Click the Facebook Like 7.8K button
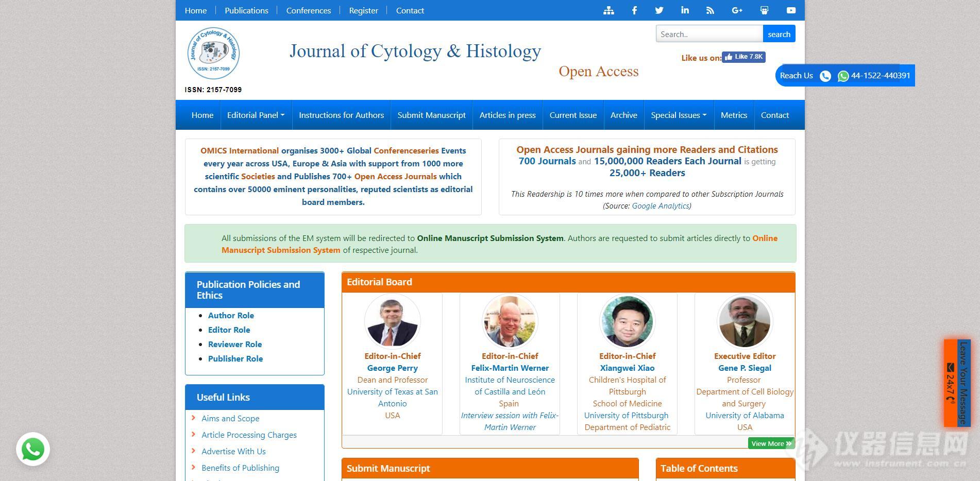The width and height of the screenshot is (980, 481). coord(744,57)
